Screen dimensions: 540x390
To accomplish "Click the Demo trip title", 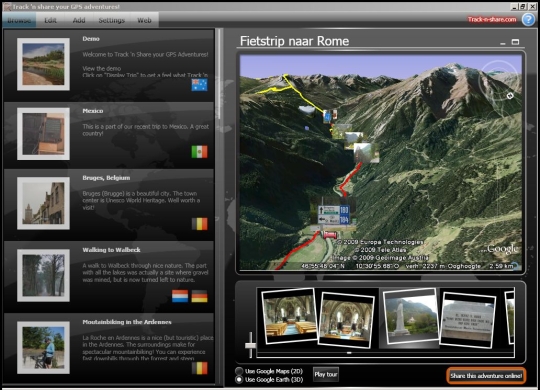I will point(91,39).
